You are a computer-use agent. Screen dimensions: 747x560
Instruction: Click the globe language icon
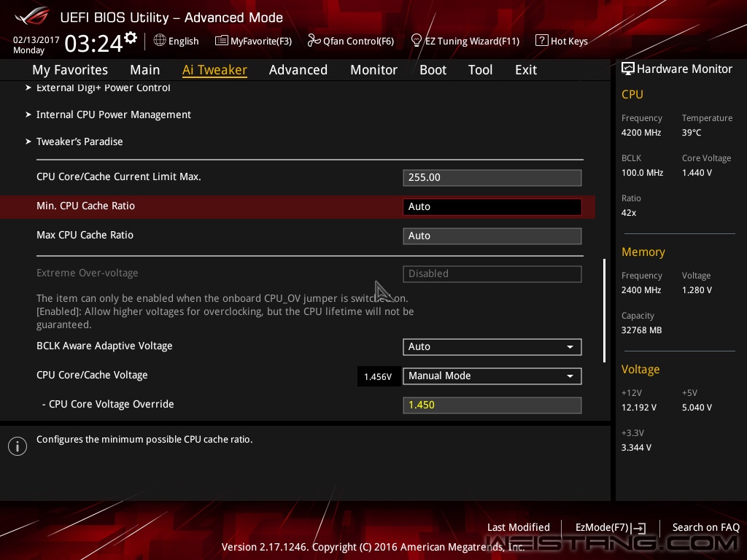pyautogui.click(x=160, y=41)
